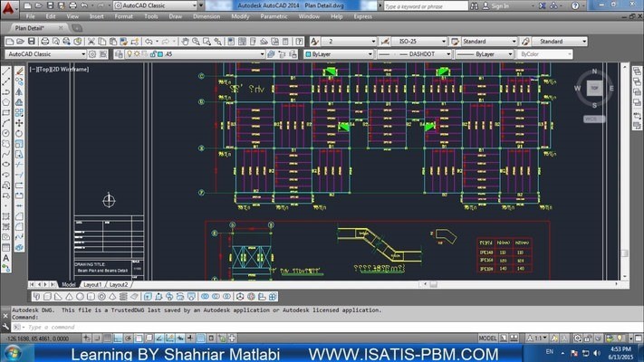The height and width of the screenshot is (362, 644).
Task: Open the Dimension menu
Action: [207, 16]
